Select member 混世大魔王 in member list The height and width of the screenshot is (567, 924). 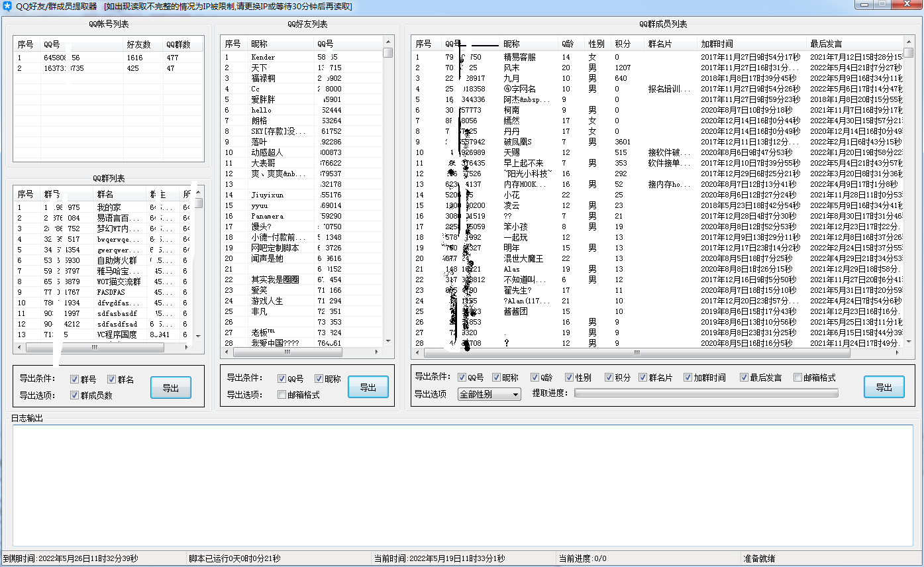658,258
